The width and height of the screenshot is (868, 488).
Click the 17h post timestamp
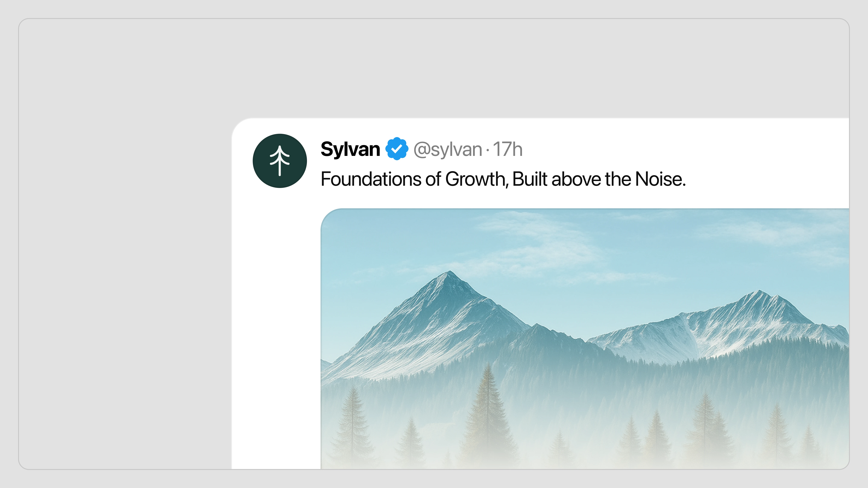coord(507,149)
